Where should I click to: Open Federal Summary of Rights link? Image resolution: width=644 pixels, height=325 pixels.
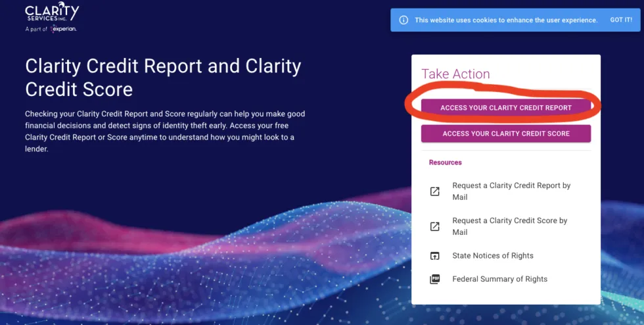(x=499, y=279)
